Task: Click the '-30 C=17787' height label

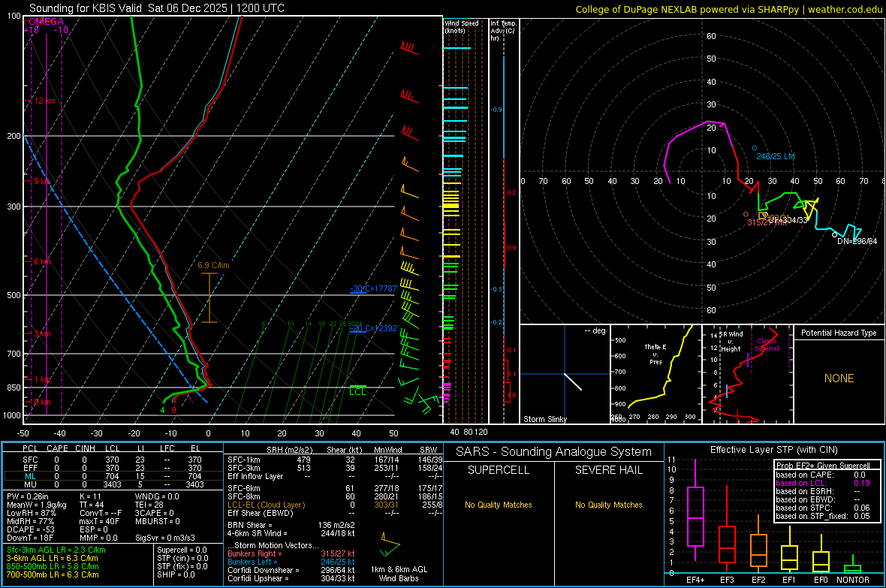Action: click(x=373, y=288)
